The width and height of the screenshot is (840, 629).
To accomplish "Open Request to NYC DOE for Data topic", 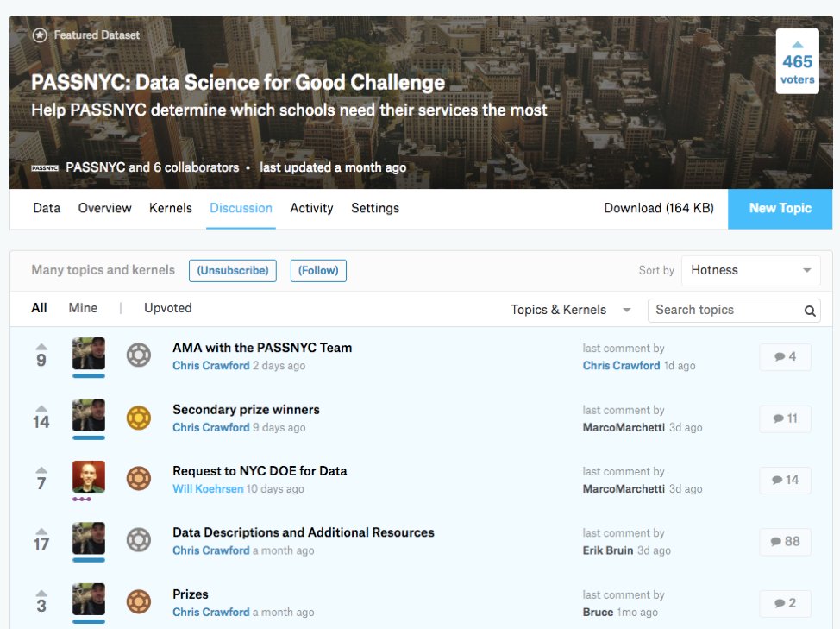I will (x=260, y=471).
